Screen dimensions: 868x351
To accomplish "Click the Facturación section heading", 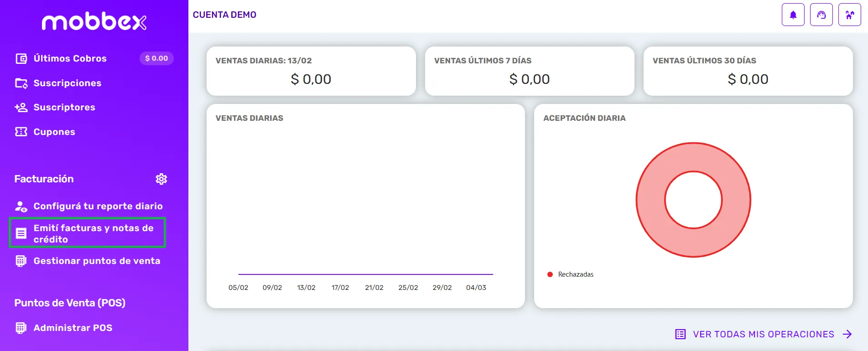I will tap(44, 179).
